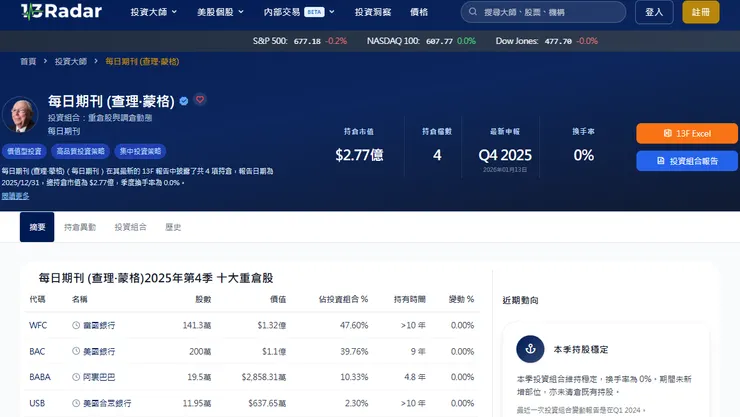
Task: Click the 股數 column header
Action: click(203, 299)
